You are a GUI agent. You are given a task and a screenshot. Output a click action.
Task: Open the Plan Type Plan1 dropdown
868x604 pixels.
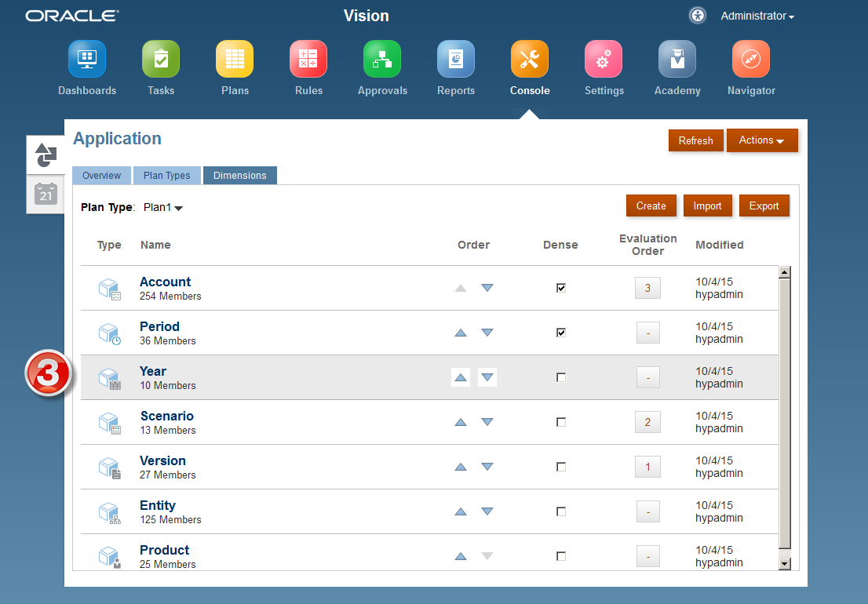click(162, 207)
